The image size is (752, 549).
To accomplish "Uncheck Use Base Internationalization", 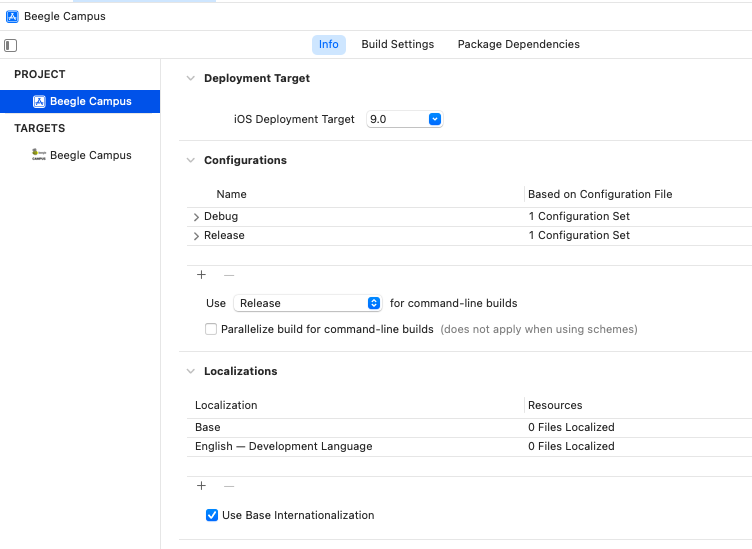I will [211, 516].
